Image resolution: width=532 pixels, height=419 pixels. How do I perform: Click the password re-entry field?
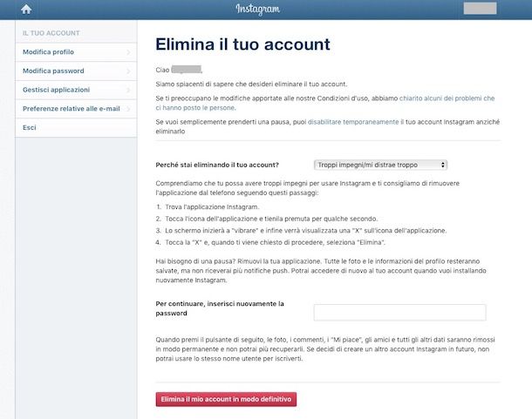click(399, 313)
